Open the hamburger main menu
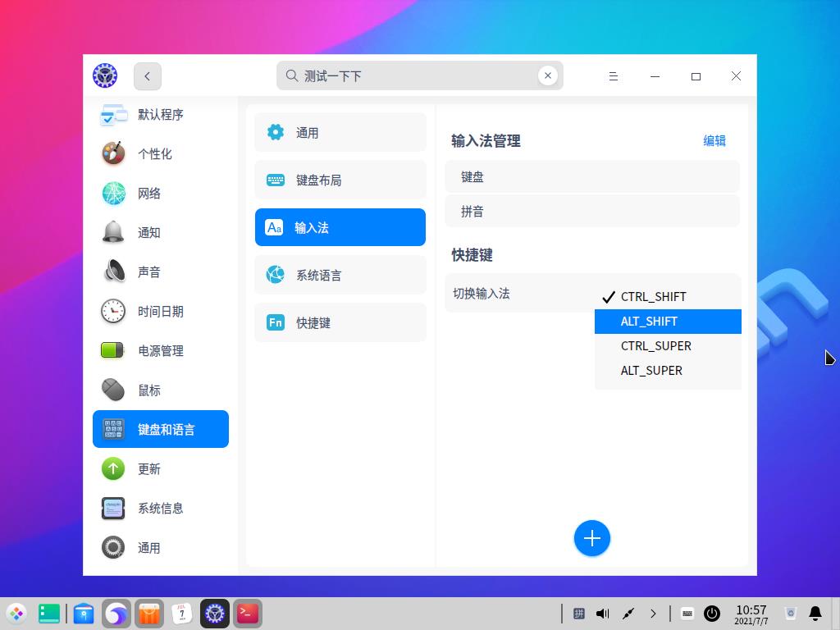 614,76
